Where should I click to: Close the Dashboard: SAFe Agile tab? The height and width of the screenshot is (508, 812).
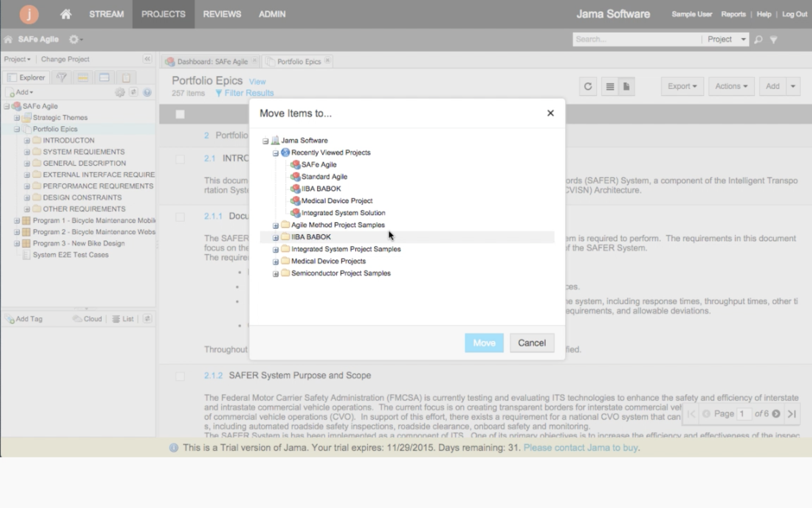[255, 60]
